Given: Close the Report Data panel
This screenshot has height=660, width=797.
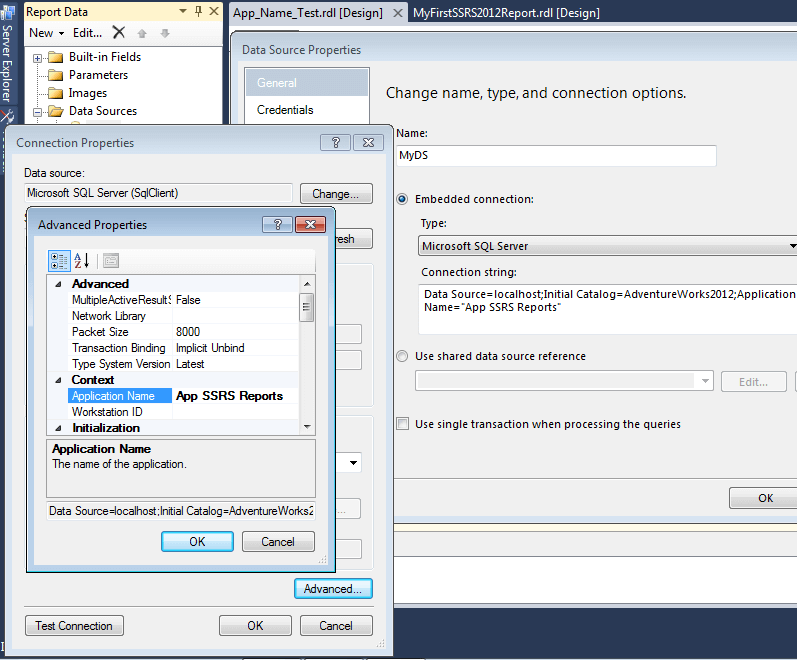Looking at the screenshot, I should 214,11.
